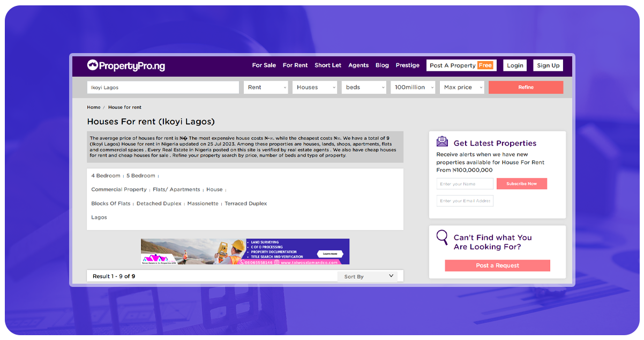Image resolution: width=644 pixels, height=340 pixels.
Task: Click House for rent breadcrumb
Action: (125, 107)
